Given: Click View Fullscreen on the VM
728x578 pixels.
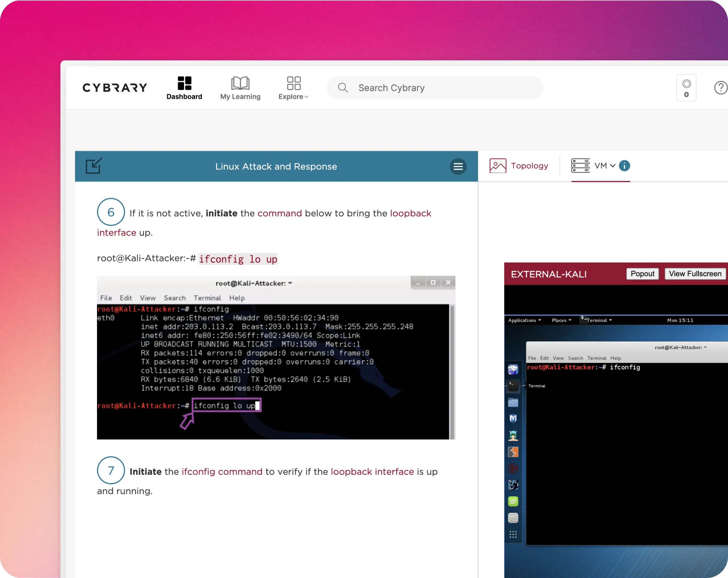Looking at the screenshot, I should 695,274.
